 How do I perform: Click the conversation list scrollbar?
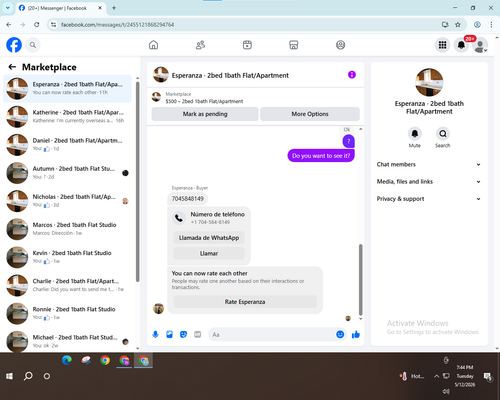pyautogui.click(x=137, y=182)
